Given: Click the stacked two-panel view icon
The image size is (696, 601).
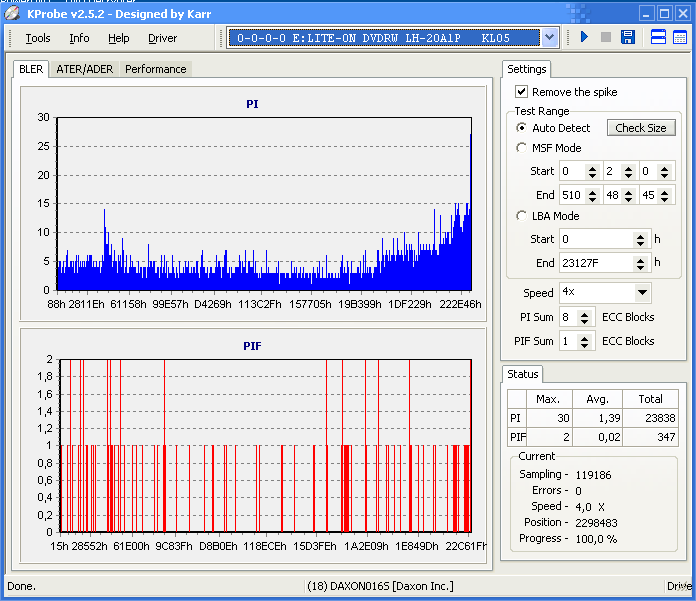Looking at the screenshot, I should point(659,38).
